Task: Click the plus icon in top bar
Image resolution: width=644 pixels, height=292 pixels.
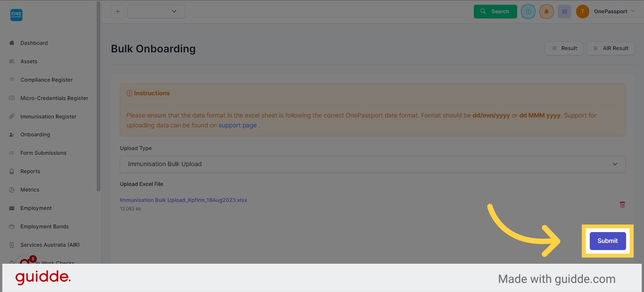Action: [x=117, y=11]
